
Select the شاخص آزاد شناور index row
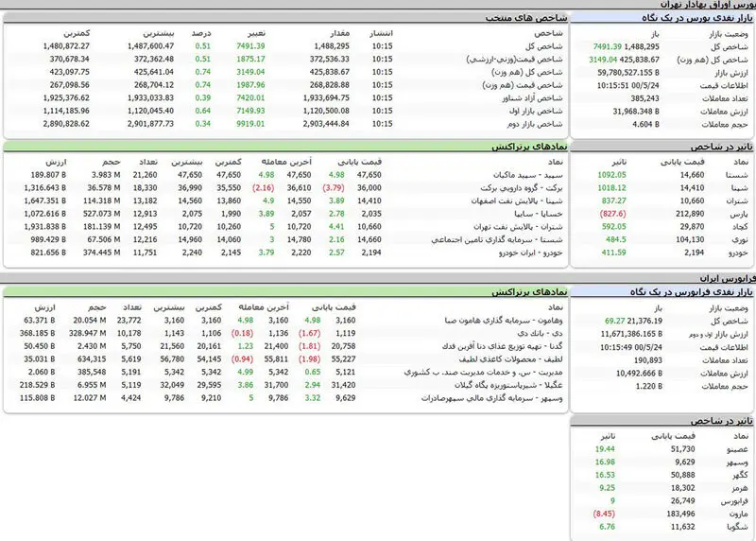tap(285, 98)
